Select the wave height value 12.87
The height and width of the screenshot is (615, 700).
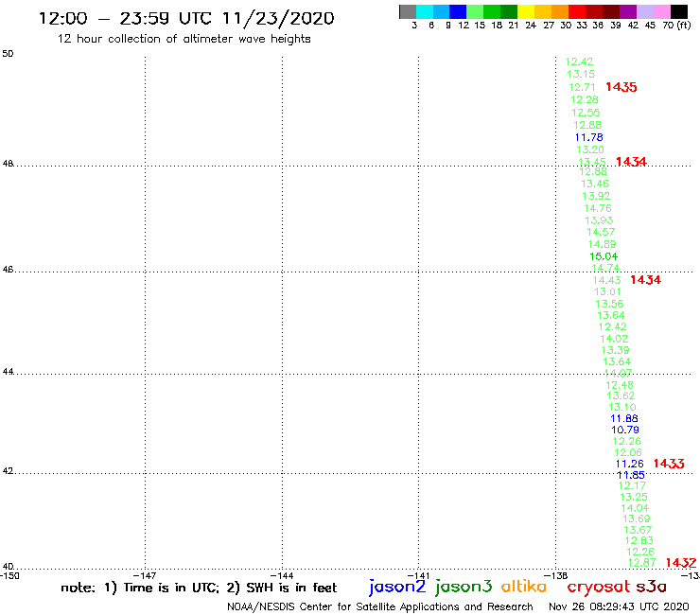642,563
